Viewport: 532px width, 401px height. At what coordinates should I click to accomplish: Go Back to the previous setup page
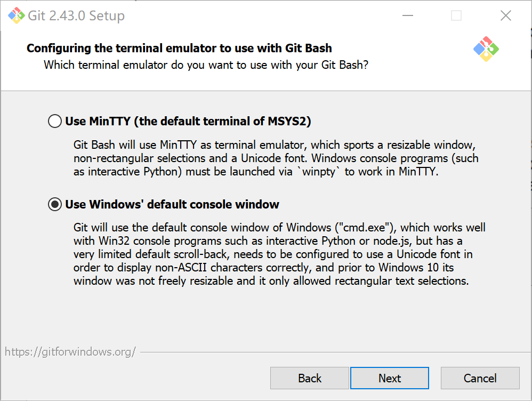(x=310, y=378)
